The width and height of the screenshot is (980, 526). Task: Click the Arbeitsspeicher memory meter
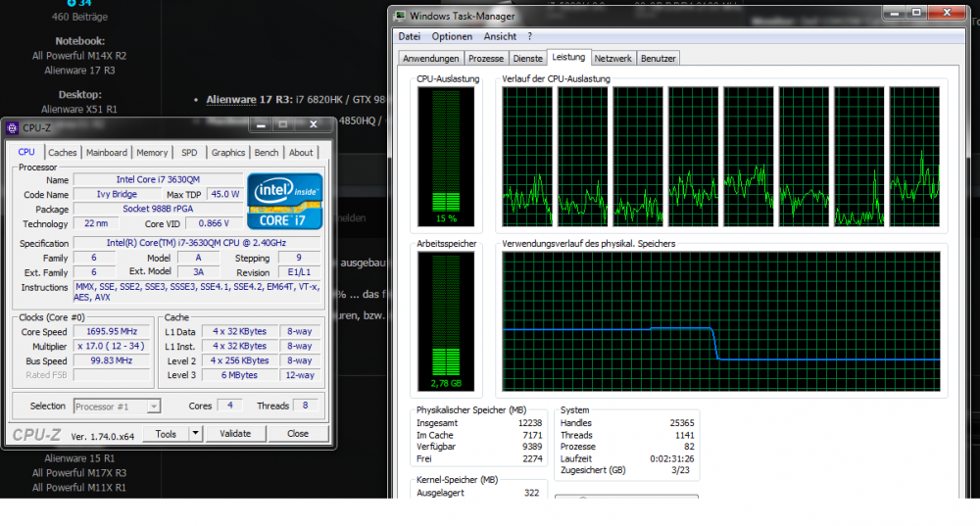(x=445, y=319)
